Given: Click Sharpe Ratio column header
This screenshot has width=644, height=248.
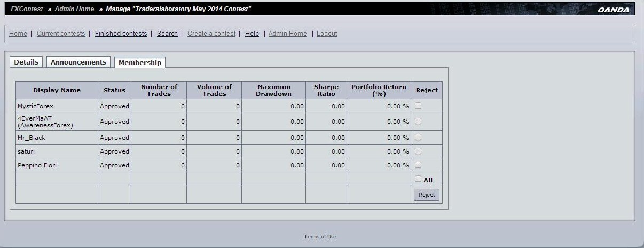Looking at the screenshot, I should pyautogui.click(x=326, y=90).
